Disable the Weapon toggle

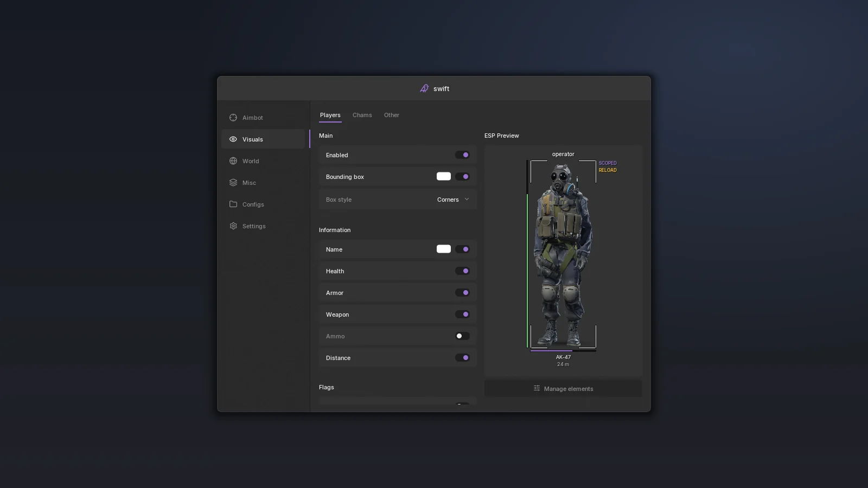pos(462,314)
